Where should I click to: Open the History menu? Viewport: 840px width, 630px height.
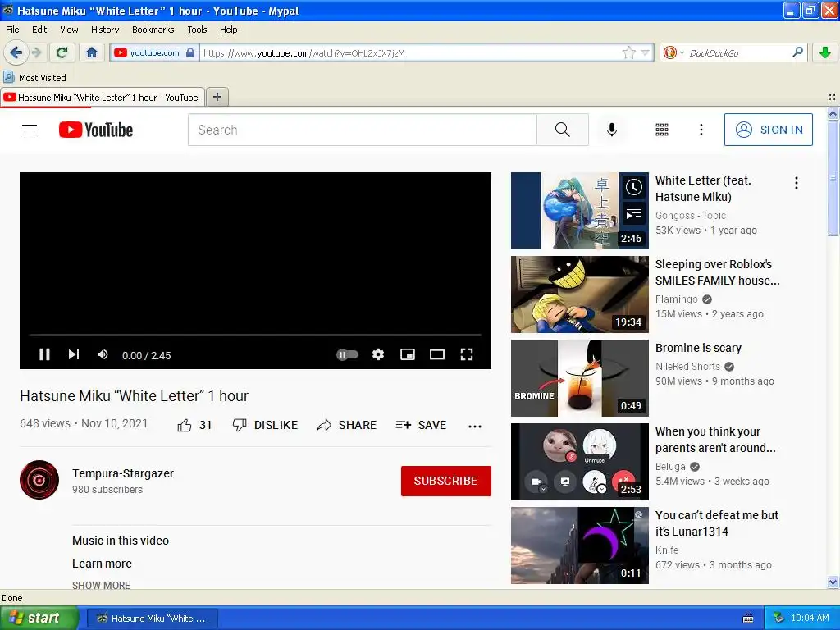point(105,30)
